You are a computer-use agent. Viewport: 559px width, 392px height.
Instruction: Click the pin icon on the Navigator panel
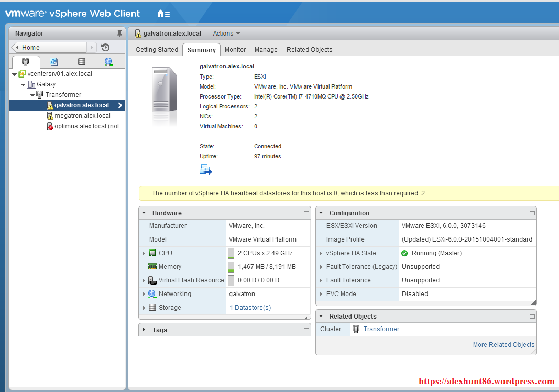[x=119, y=33]
